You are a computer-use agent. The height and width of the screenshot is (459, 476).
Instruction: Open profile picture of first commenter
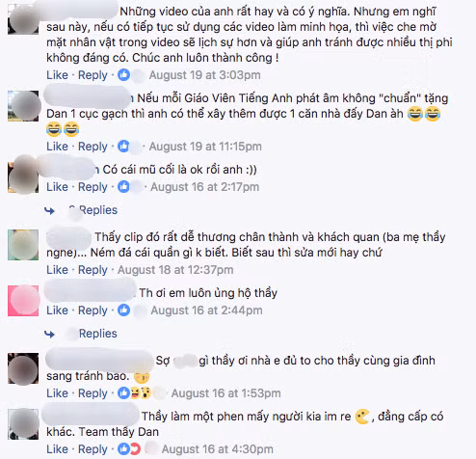(x=23, y=19)
